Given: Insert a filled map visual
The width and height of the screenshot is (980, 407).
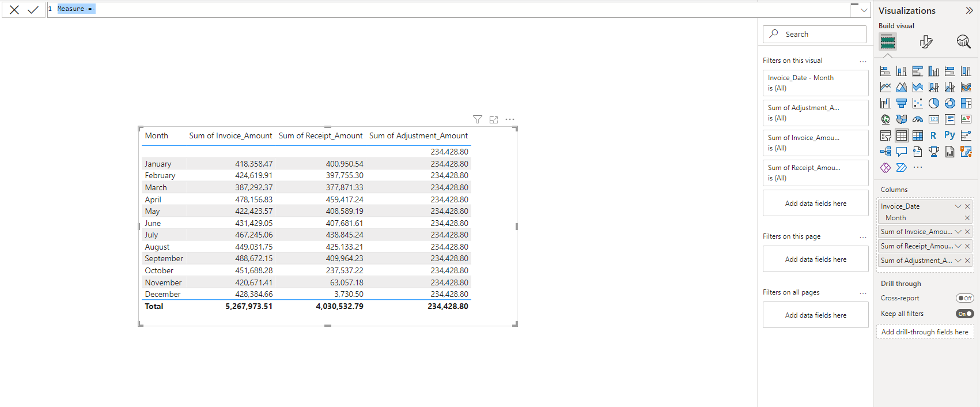Looking at the screenshot, I should coord(902,119).
